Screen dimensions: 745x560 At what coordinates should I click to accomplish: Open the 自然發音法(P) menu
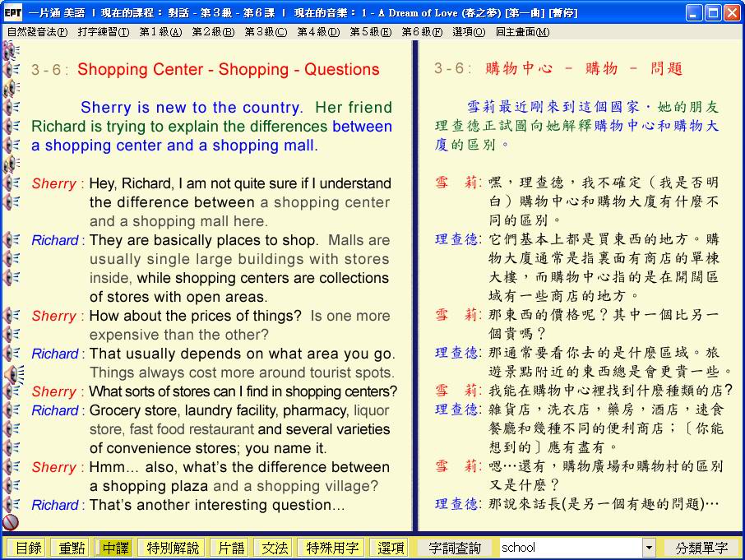tap(37, 32)
